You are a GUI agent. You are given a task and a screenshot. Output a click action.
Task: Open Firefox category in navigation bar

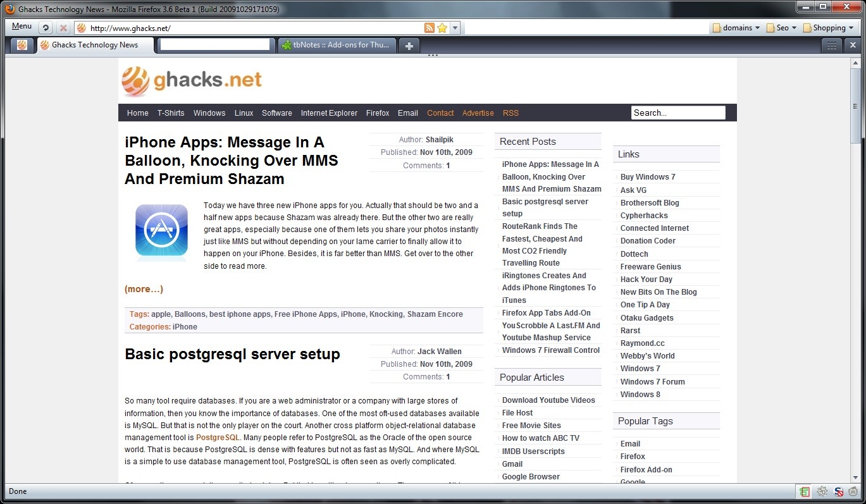(378, 113)
